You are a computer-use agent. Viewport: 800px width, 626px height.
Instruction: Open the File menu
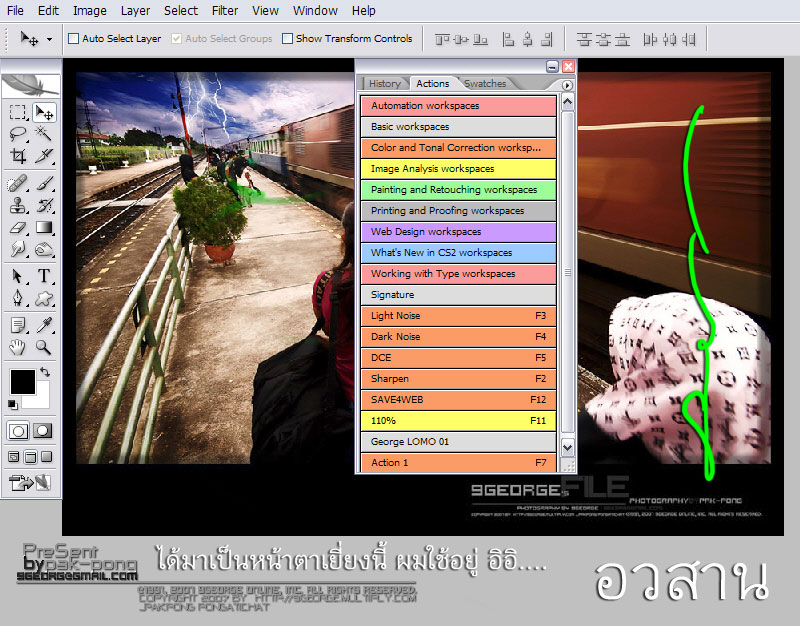(15, 10)
